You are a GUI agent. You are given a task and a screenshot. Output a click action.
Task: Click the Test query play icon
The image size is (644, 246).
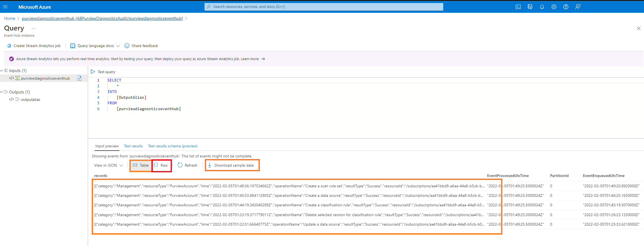click(x=93, y=72)
